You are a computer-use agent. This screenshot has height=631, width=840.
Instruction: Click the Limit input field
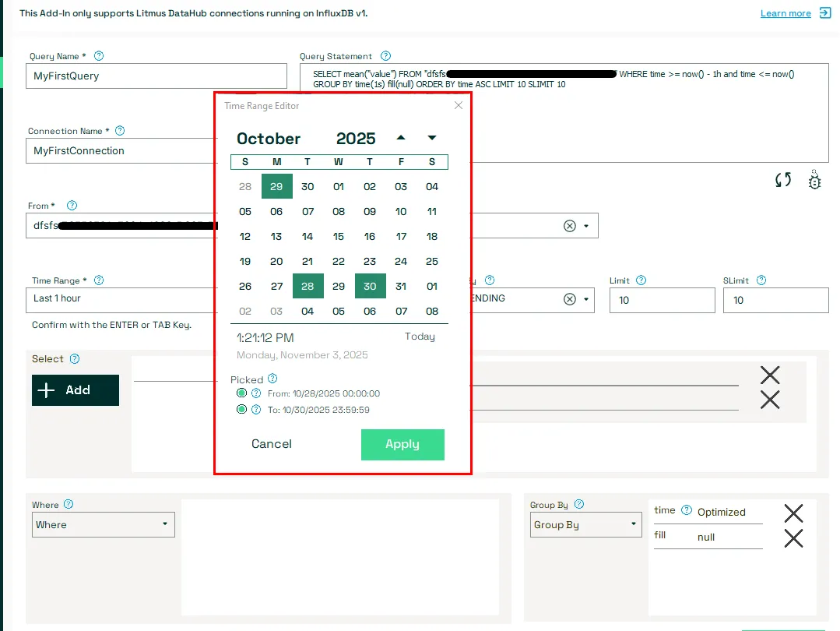663,300
